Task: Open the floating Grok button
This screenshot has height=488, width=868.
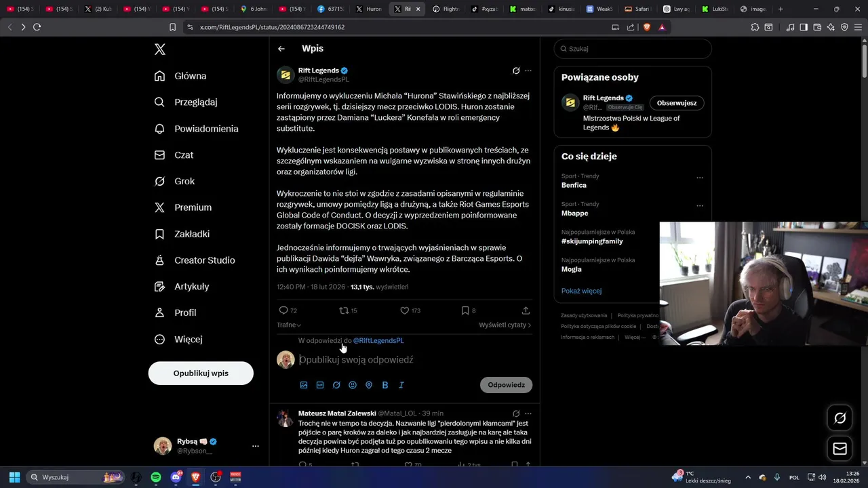Action: 840,418
